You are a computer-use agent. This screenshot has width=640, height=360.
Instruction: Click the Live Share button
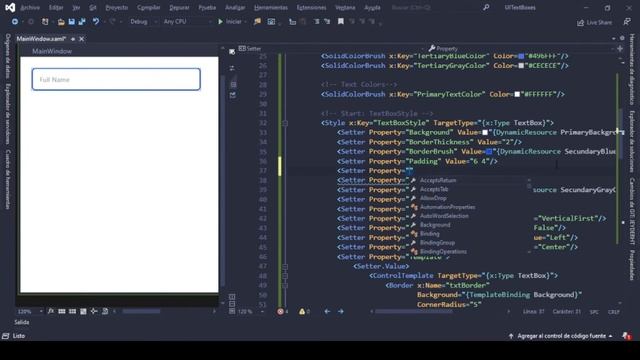594,22
